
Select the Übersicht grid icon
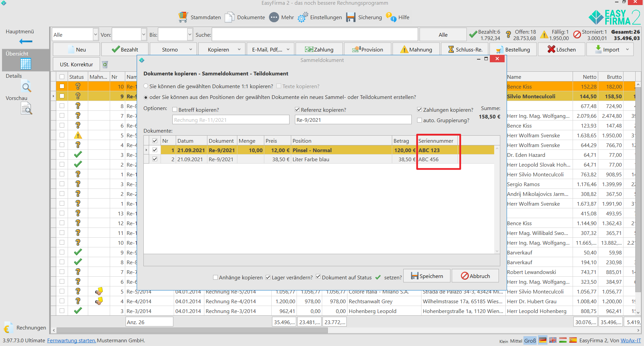(26, 63)
